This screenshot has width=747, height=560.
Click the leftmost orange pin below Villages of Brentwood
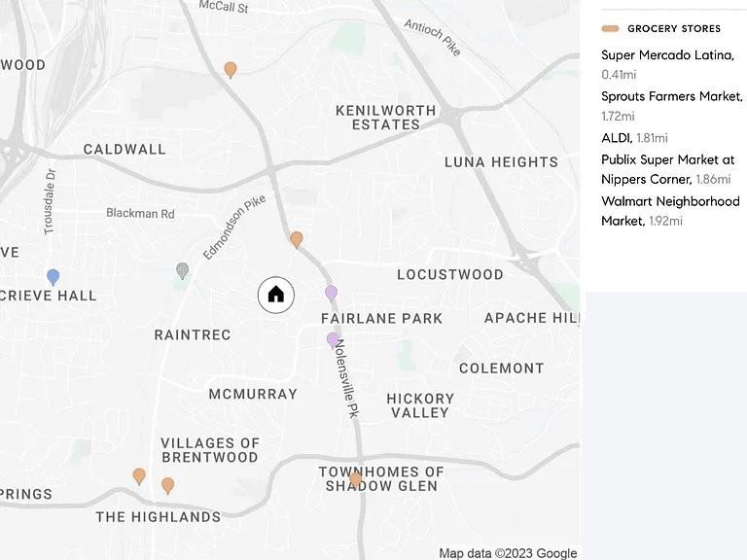[x=139, y=475]
